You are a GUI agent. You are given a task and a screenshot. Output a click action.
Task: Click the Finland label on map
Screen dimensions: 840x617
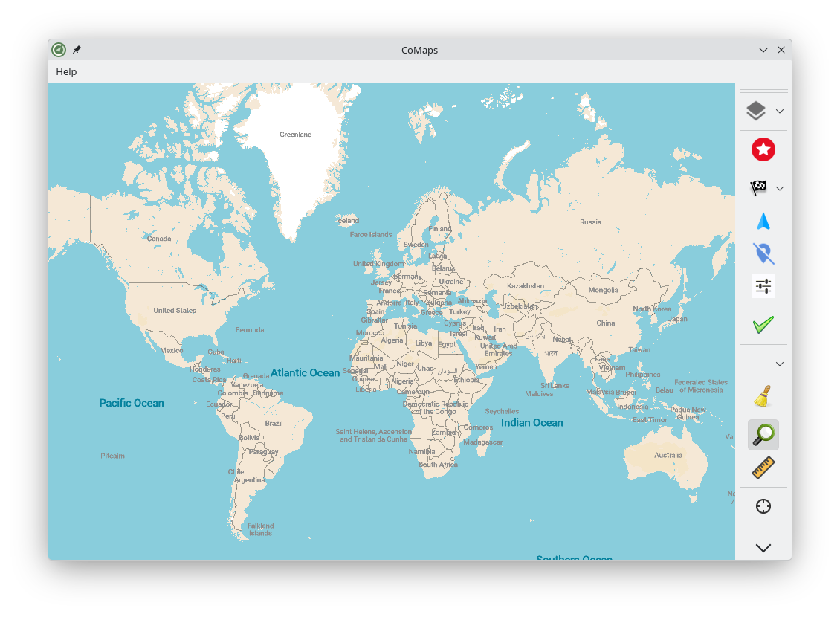point(440,229)
